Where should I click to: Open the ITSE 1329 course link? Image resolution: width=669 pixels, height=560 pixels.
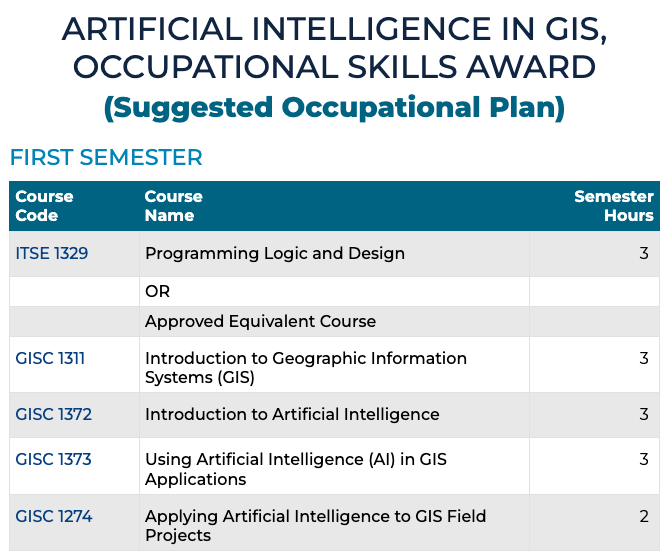(52, 254)
